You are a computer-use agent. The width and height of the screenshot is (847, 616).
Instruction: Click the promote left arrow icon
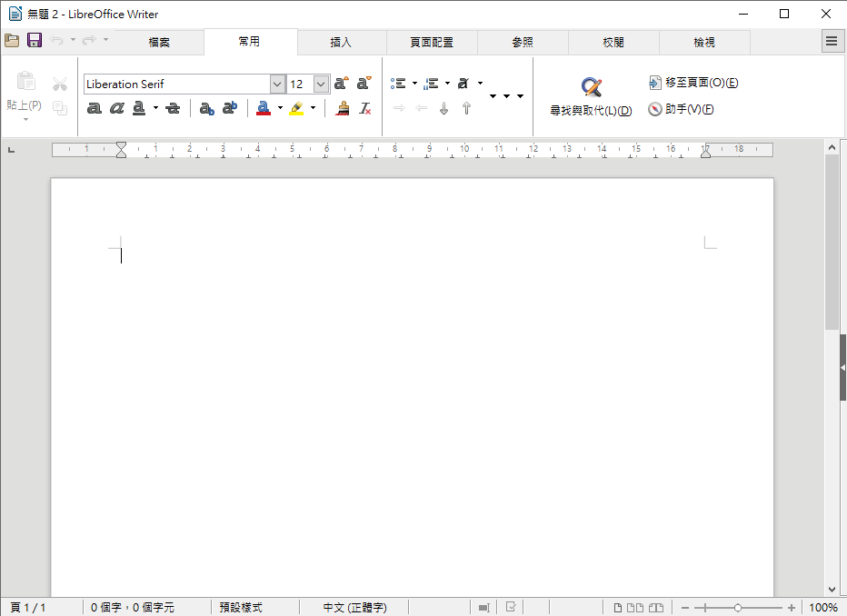point(422,108)
